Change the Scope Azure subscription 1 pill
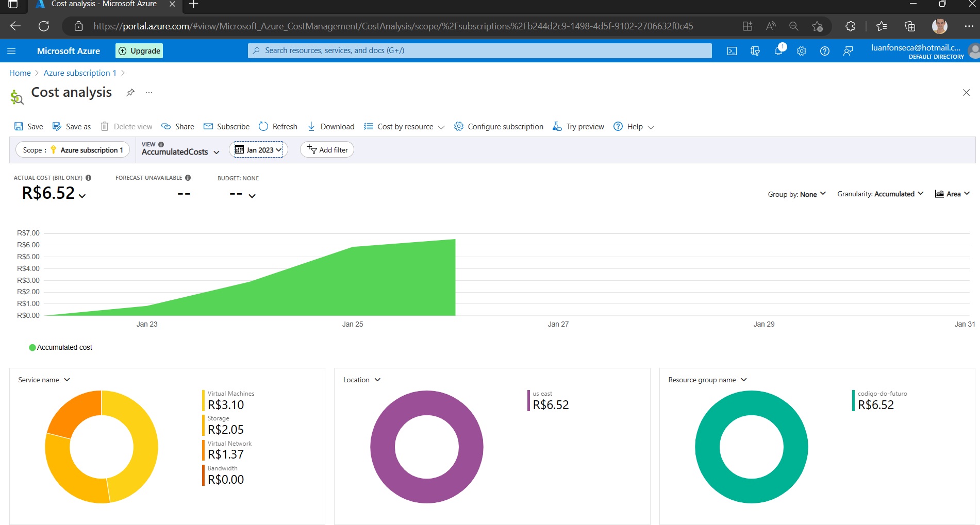Viewport: 980px width, 525px height. coord(73,150)
